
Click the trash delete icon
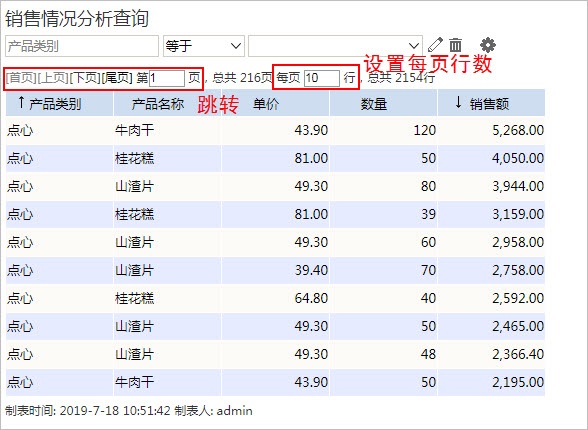pyautogui.click(x=455, y=45)
